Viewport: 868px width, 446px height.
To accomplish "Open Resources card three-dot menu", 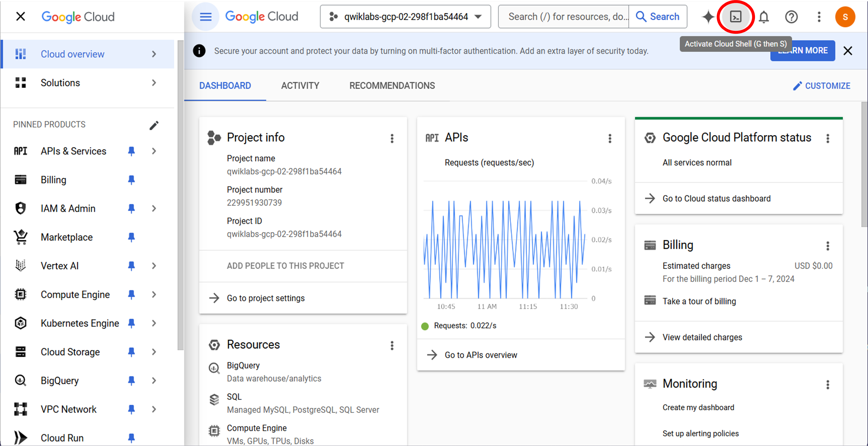I will click(x=392, y=346).
